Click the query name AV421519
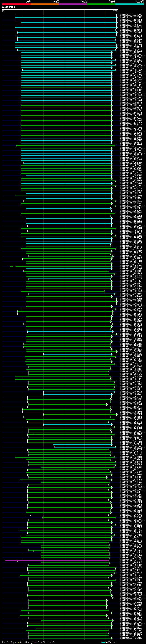 pyautogui.click(x=8, y=8)
